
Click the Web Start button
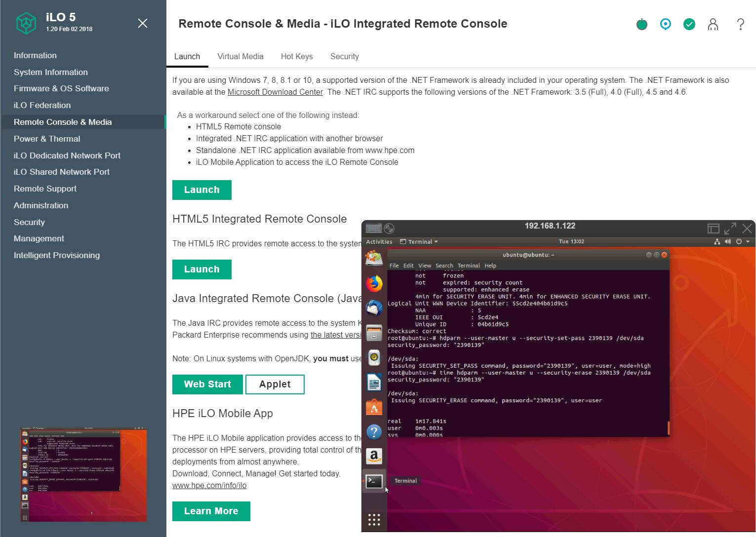coord(207,384)
